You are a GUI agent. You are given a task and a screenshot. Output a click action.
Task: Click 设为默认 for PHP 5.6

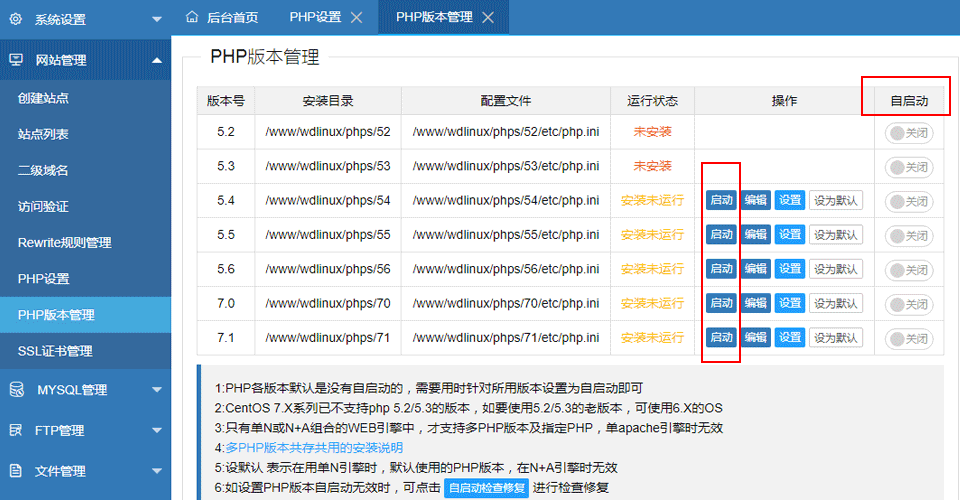coord(835,269)
